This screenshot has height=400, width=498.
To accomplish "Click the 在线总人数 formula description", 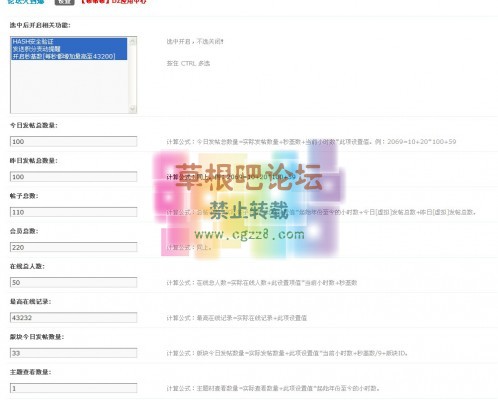I will (x=262, y=283).
